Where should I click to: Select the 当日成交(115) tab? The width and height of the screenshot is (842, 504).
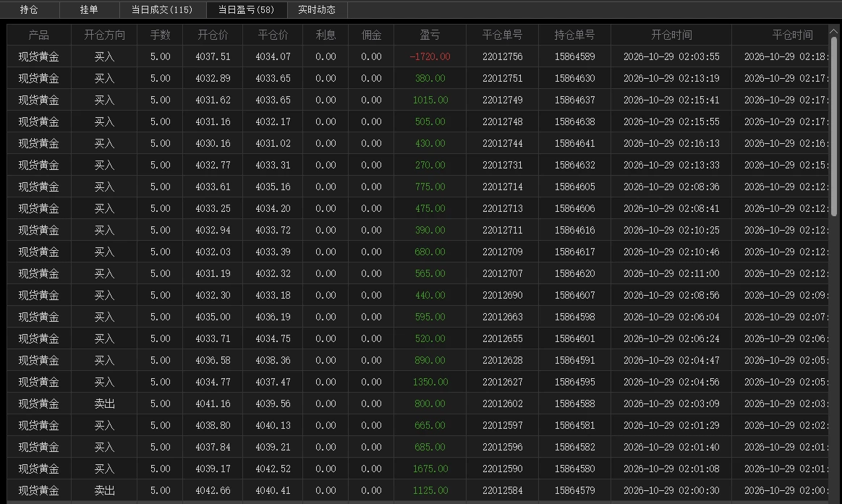click(161, 9)
